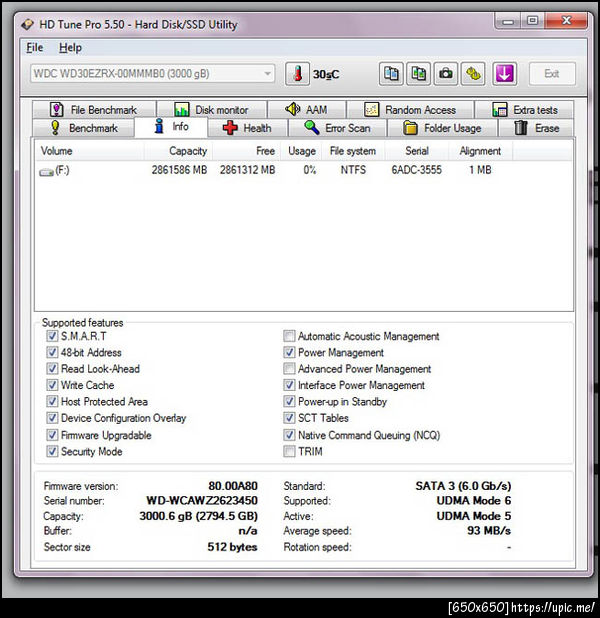Click the Free column header

pos(246,151)
